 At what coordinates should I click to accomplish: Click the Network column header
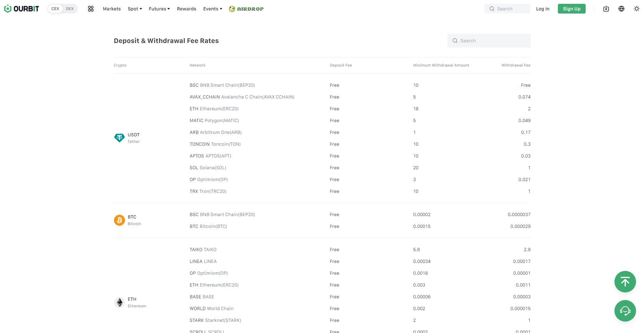(x=198, y=65)
